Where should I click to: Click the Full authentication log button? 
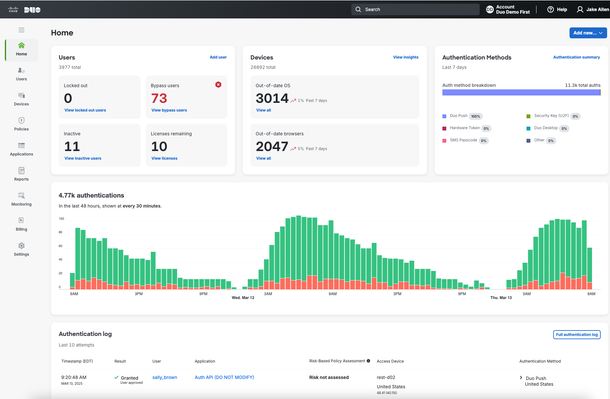pyautogui.click(x=577, y=334)
